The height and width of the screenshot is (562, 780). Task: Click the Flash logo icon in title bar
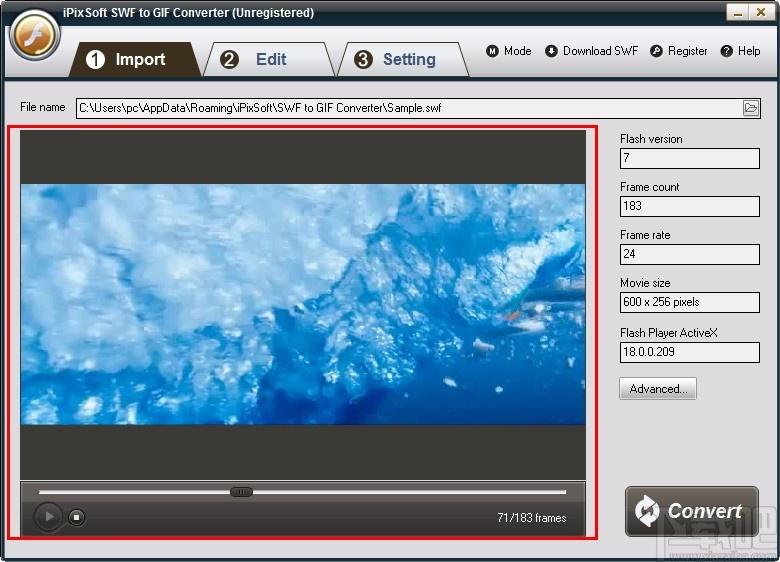pos(34,36)
